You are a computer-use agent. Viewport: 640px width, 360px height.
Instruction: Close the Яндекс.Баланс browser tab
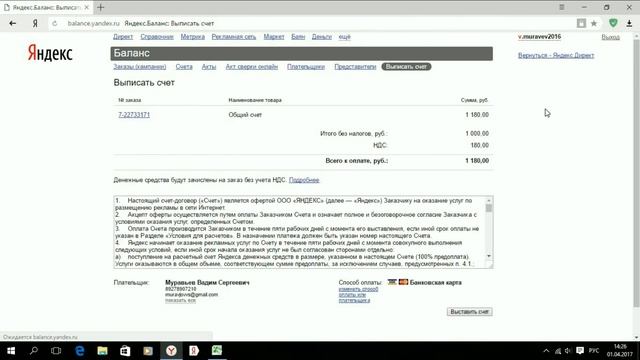tap(87, 7)
